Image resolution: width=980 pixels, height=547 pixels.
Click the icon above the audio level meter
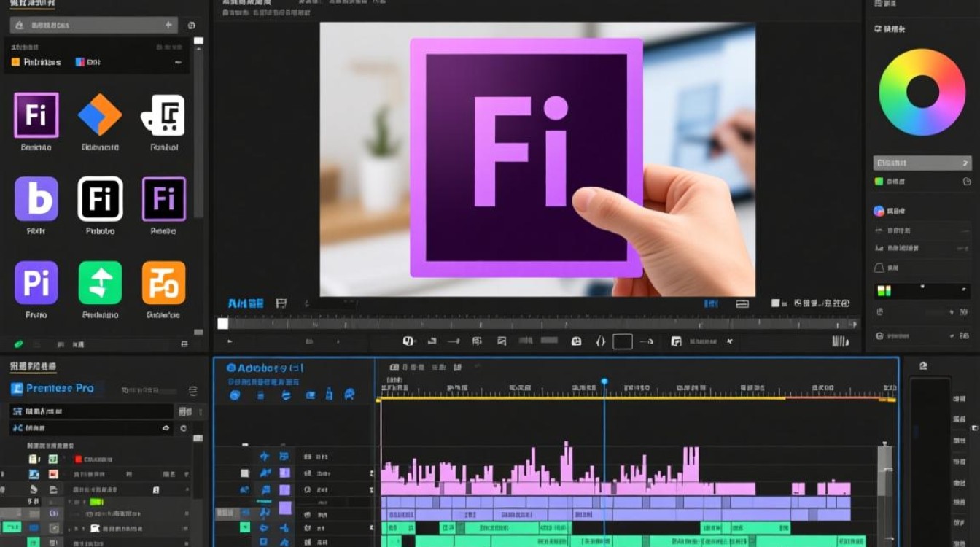(922, 365)
